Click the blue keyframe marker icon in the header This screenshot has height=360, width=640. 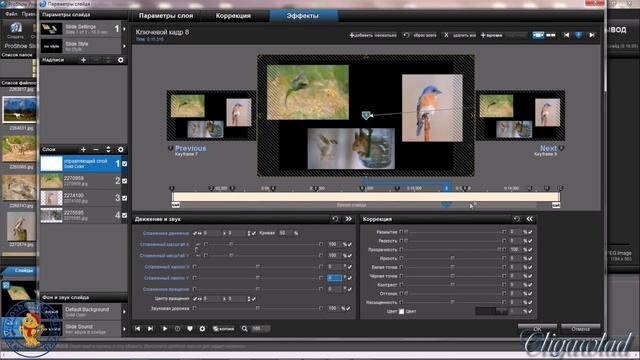578,35
